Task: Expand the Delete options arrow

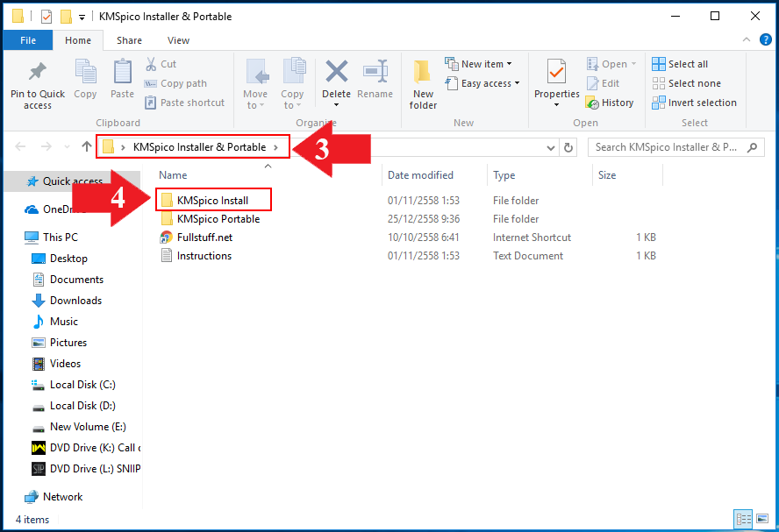Action: (x=336, y=104)
